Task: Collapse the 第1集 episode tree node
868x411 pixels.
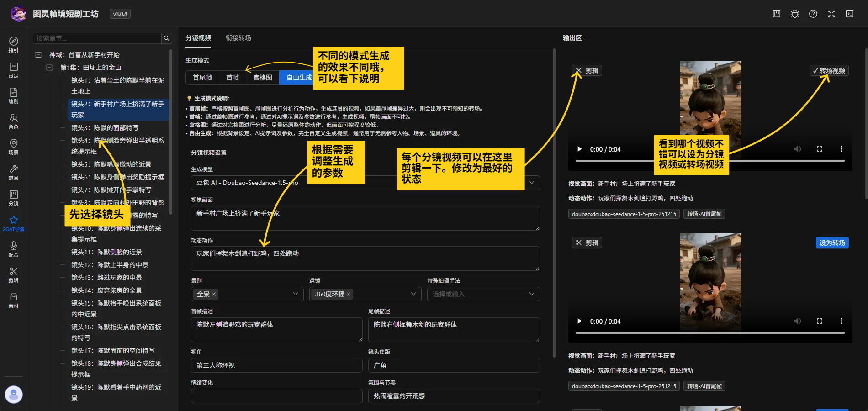Action: (49, 68)
